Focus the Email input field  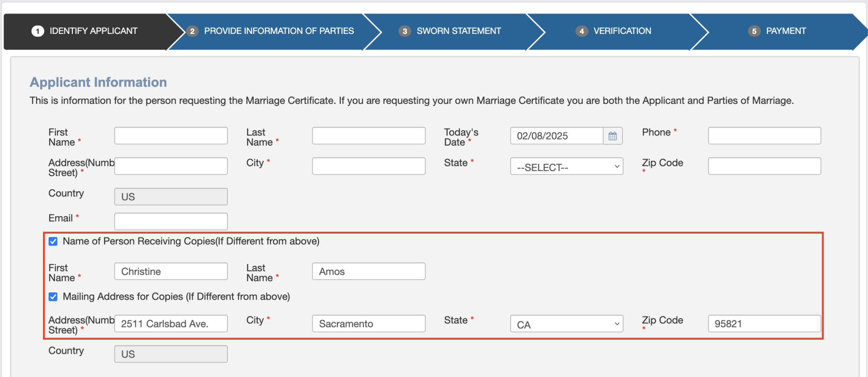(171, 222)
